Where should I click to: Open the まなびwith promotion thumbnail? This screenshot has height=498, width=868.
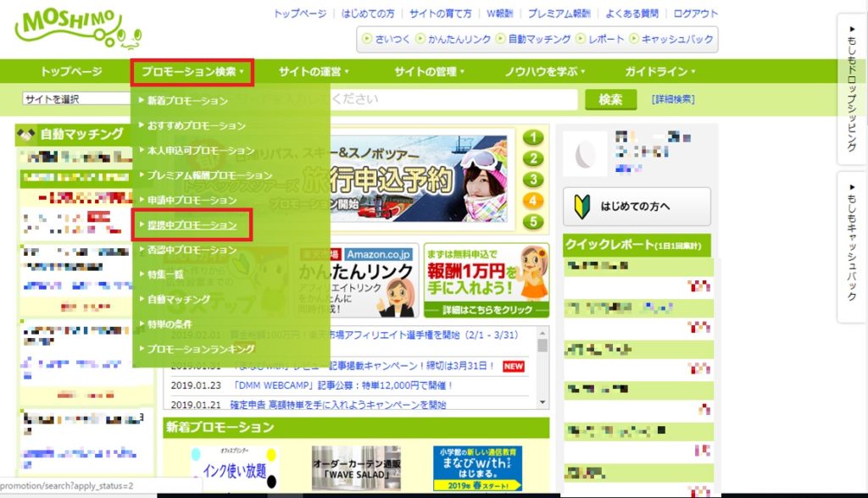(x=478, y=468)
